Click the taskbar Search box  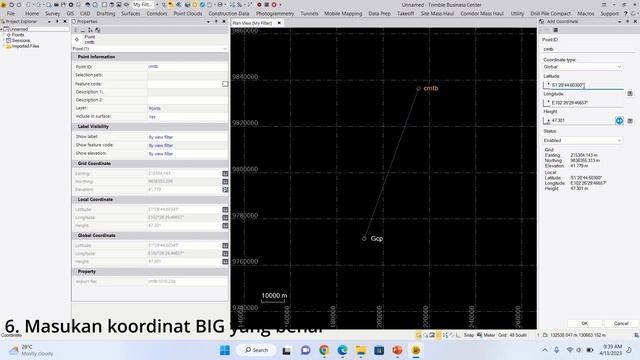tap(256, 350)
